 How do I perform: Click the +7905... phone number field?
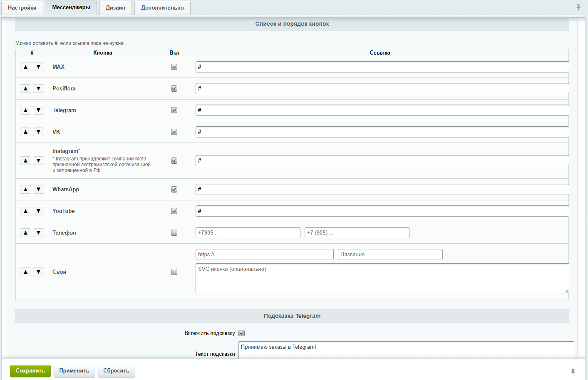[248, 232]
